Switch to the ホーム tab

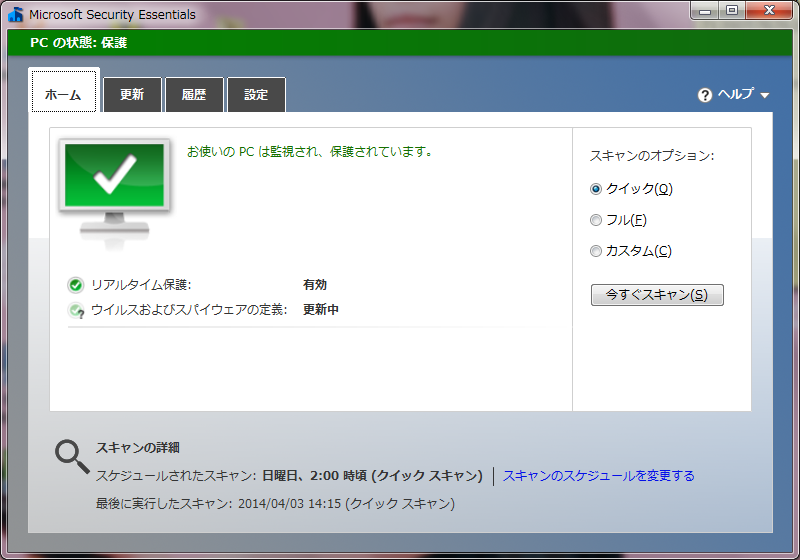coord(64,90)
